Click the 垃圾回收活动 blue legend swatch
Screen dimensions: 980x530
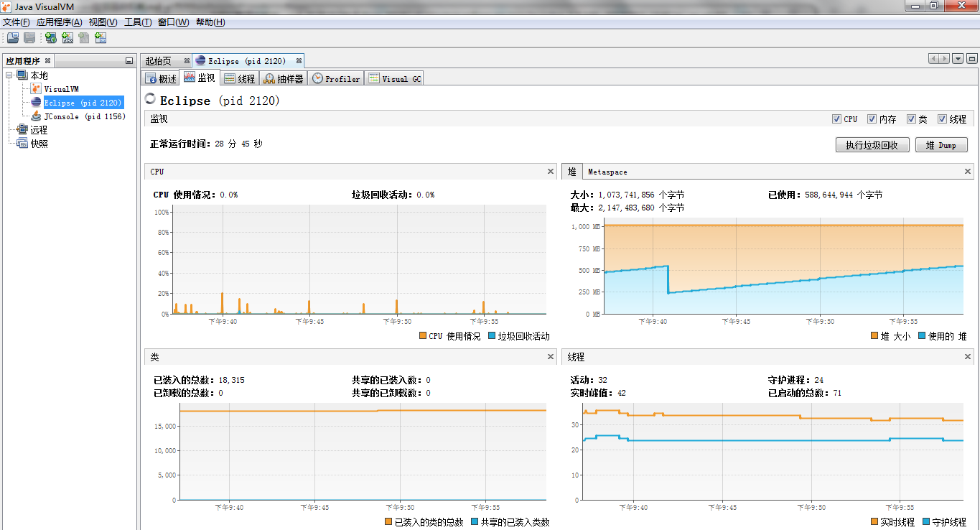click(x=492, y=335)
